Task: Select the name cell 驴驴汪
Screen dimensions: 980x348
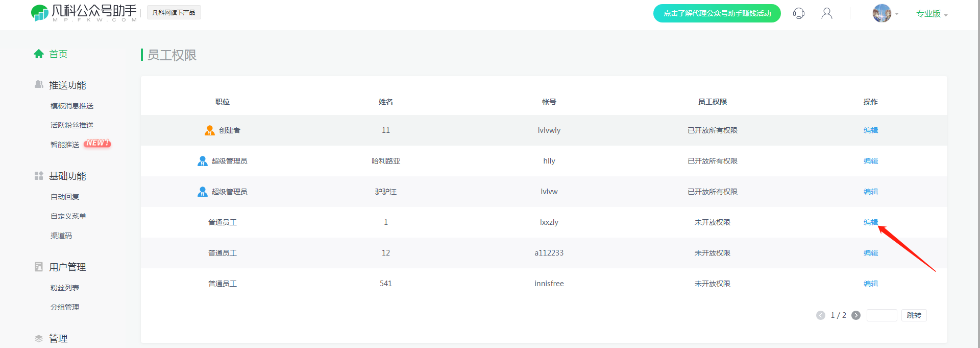Action: [x=386, y=192]
